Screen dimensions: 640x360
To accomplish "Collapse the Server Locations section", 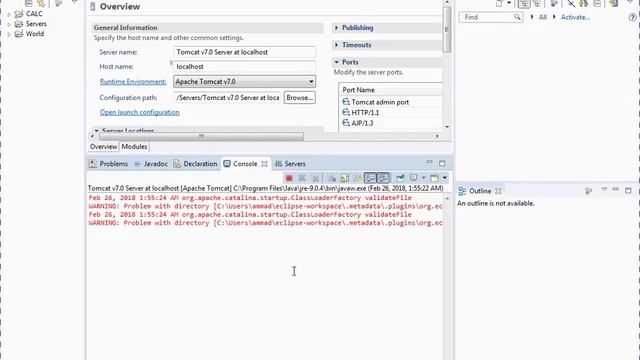I will click(96, 131).
